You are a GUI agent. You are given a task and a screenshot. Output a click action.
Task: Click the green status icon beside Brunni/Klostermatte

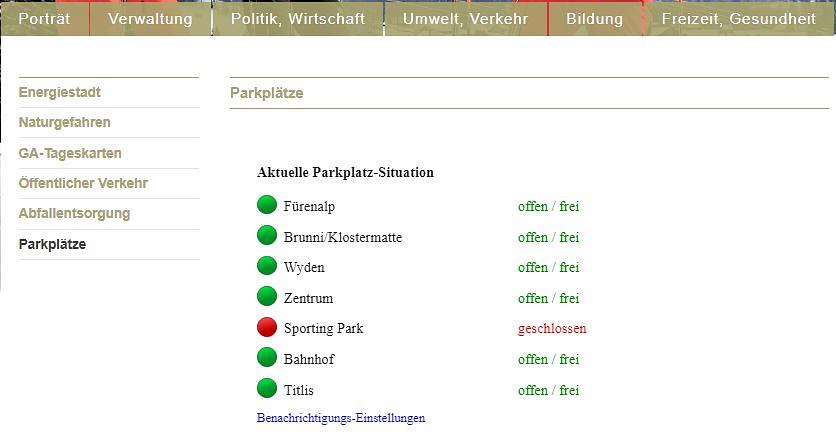pos(267,236)
